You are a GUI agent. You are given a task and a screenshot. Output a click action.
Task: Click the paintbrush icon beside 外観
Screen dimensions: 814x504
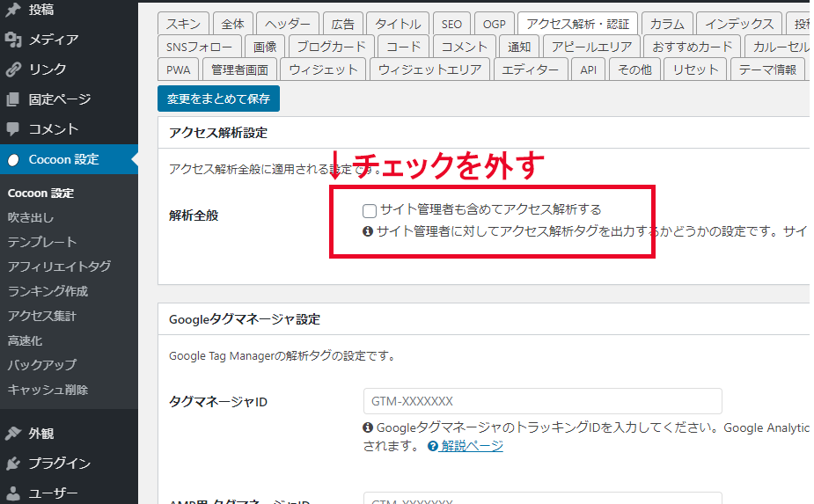tap(13, 434)
